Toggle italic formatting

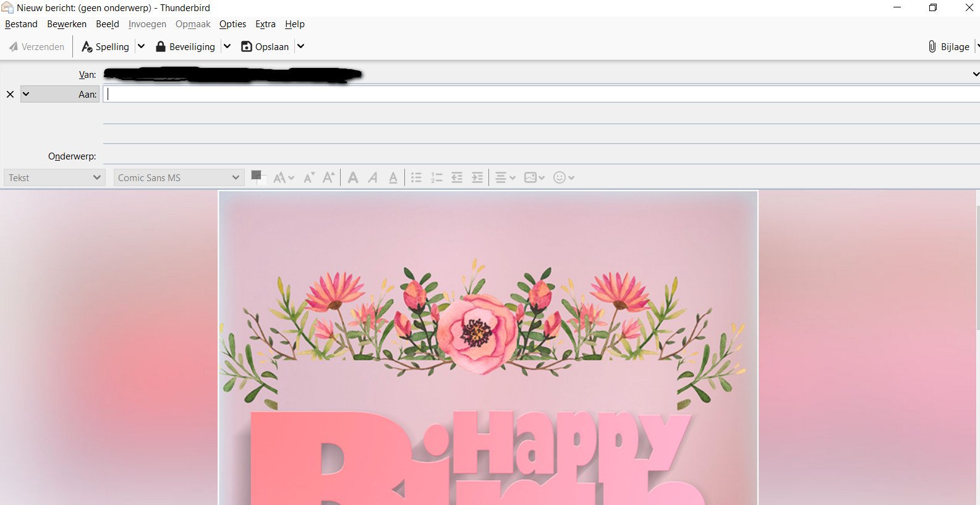(x=373, y=178)
